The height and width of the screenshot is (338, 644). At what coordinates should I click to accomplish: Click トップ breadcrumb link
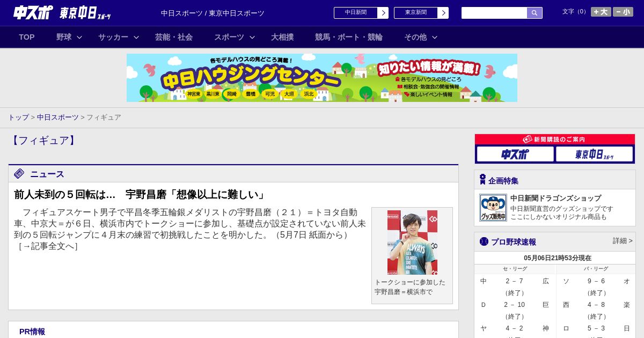click(19, 117)
